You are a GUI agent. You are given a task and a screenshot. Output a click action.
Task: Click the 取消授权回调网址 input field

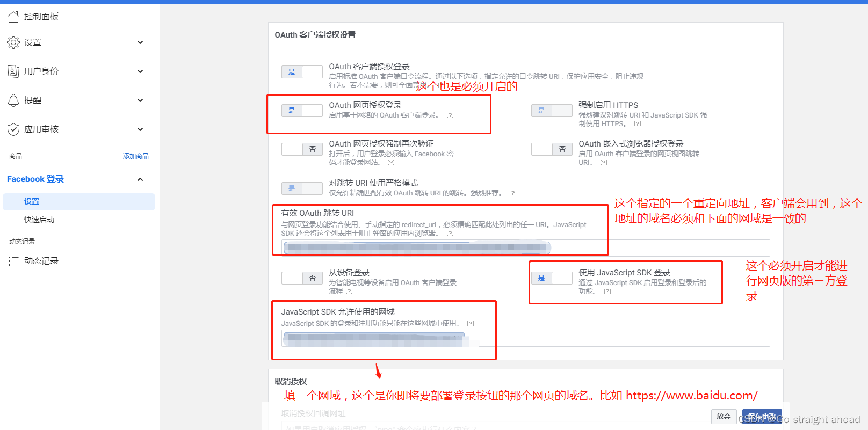point(525,426)
